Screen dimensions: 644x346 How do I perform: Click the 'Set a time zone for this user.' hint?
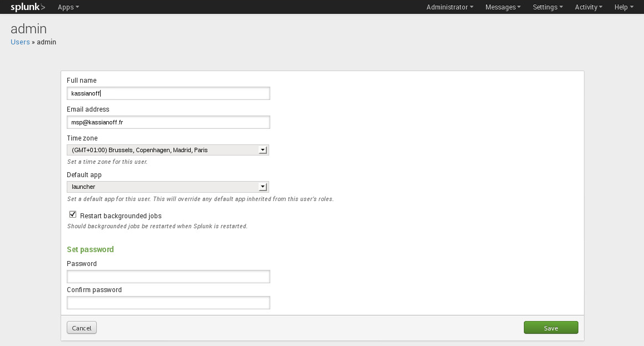pos(107,162)
